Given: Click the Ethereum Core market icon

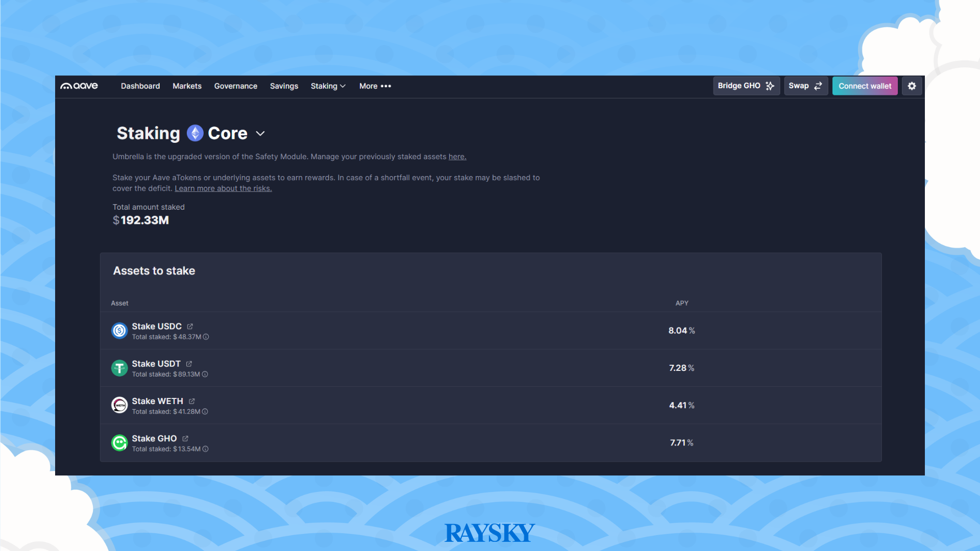Looking at the screenshot, I should 195,133.
